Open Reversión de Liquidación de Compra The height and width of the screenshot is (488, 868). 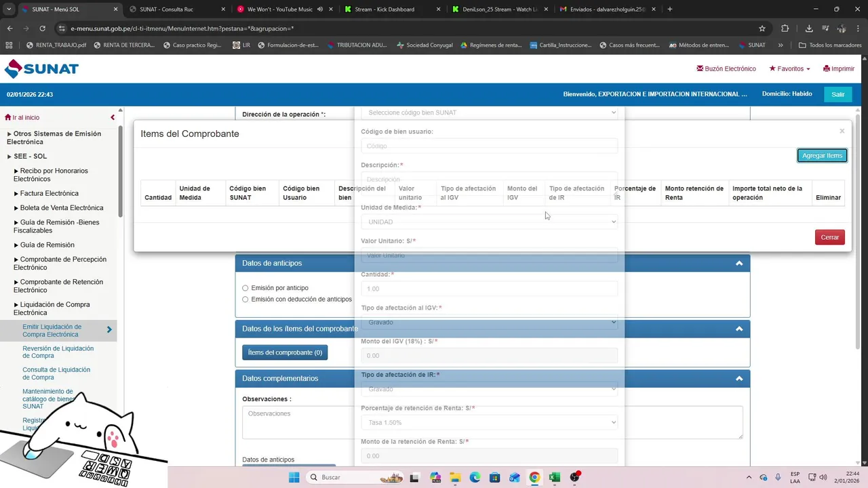pyautogui.click(x=58, y=352)
